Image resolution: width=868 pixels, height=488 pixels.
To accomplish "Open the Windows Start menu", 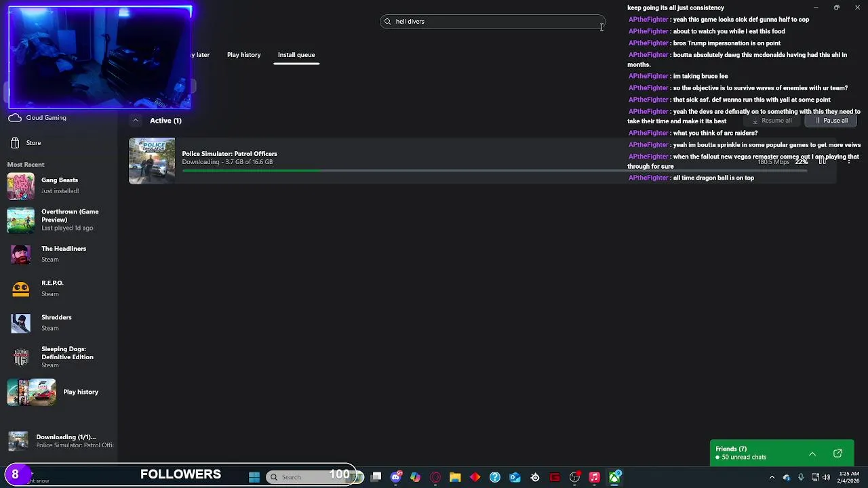I will [x=254, y=477].
